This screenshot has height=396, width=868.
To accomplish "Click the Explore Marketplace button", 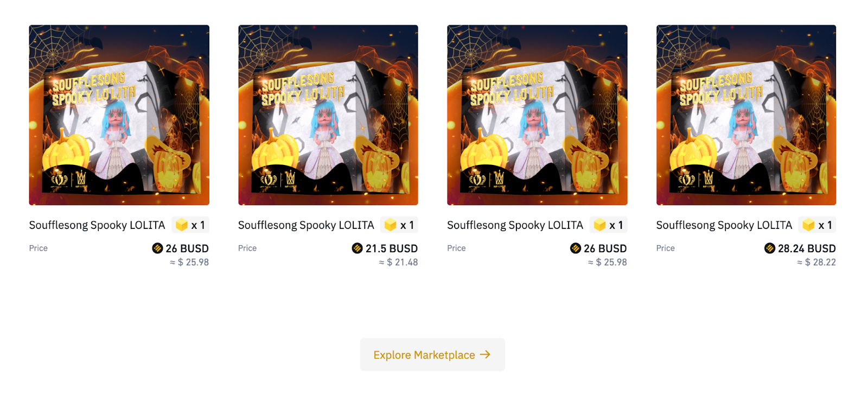I will [432, 355].
